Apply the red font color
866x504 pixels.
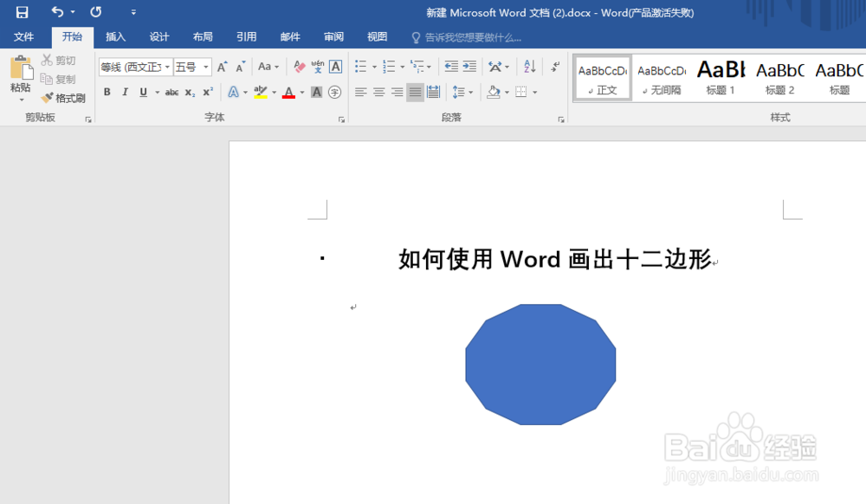tap(289, 92)
